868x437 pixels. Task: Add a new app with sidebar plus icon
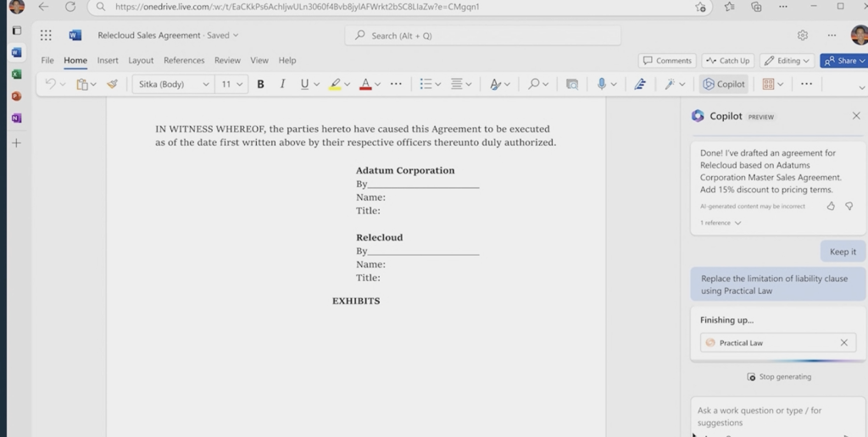pos(17,143)
